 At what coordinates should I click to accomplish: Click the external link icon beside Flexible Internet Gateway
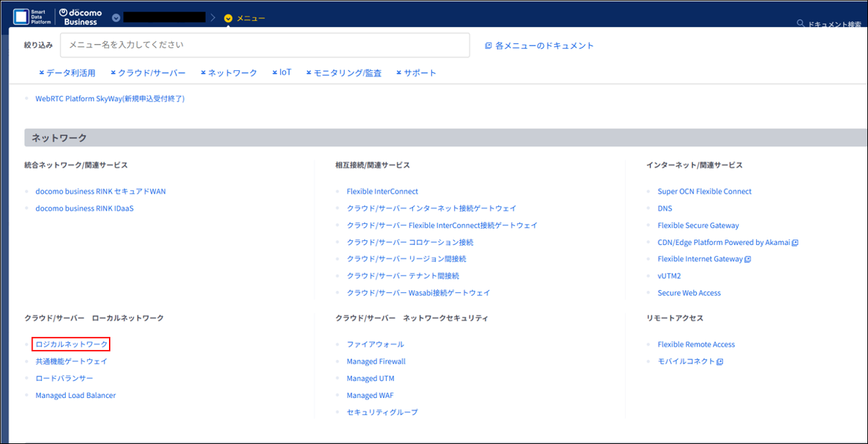click(x=748, y=260)
